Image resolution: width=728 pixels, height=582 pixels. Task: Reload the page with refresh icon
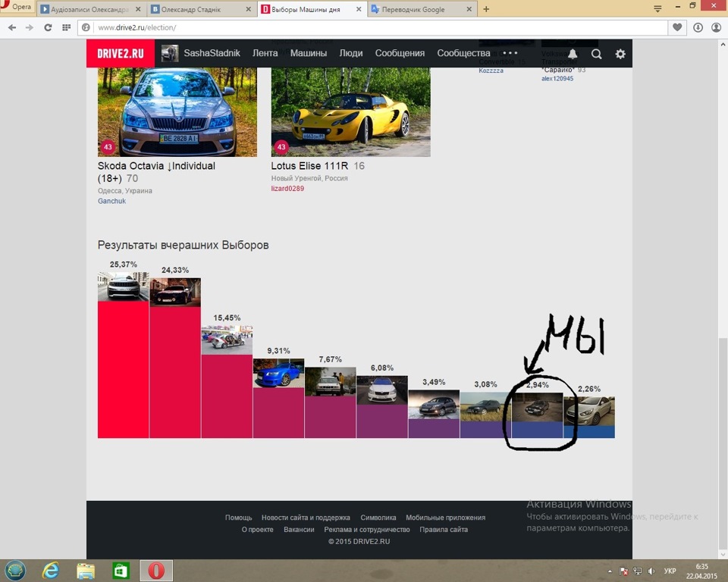pos(48,28)
